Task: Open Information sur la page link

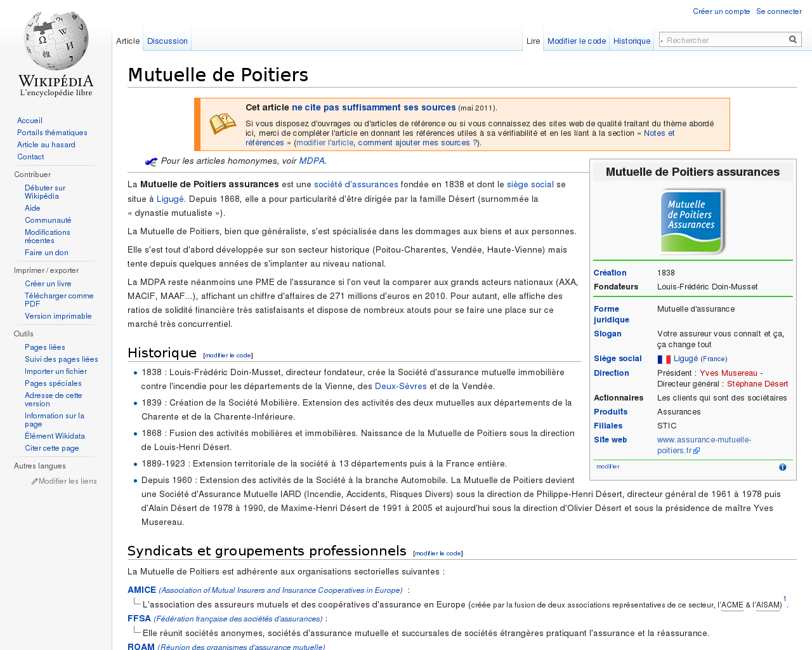Action: tap(55, 420)
